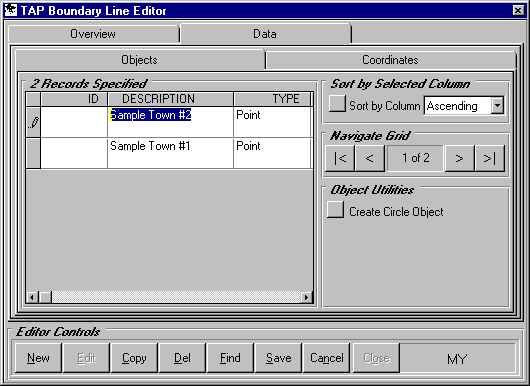
Task: Toggle the Create Circle Object button
Action: tap(335, 210)
